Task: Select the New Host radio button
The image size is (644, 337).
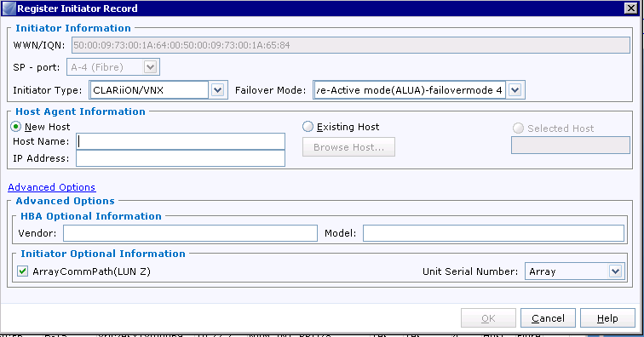Action: 15,127
